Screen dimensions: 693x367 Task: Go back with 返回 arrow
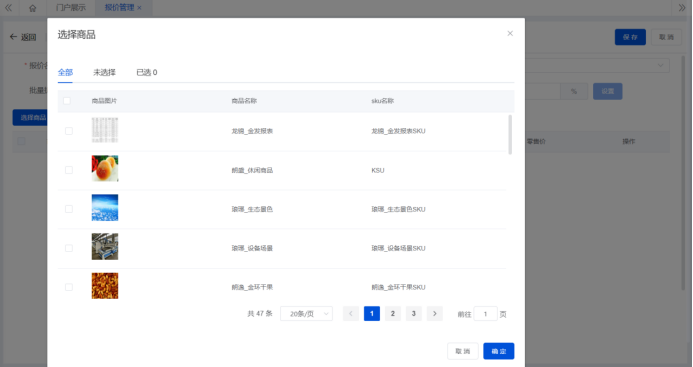coord(23,37)
